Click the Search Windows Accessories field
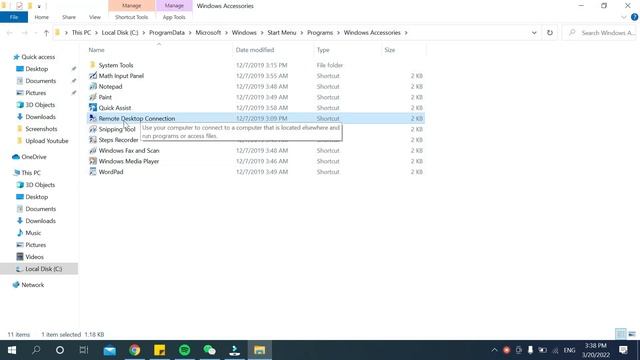 pyautogui.click(x=601, y=33)
